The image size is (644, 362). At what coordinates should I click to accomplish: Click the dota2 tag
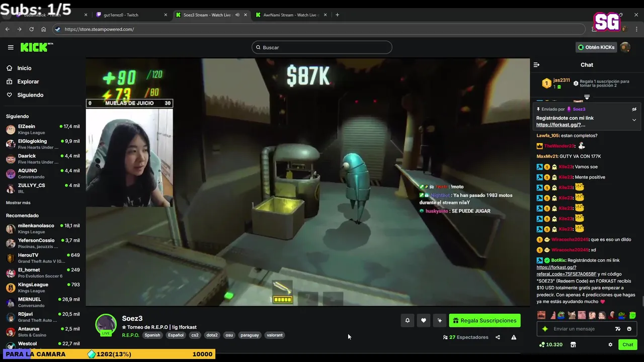click(x=212, y=335)
